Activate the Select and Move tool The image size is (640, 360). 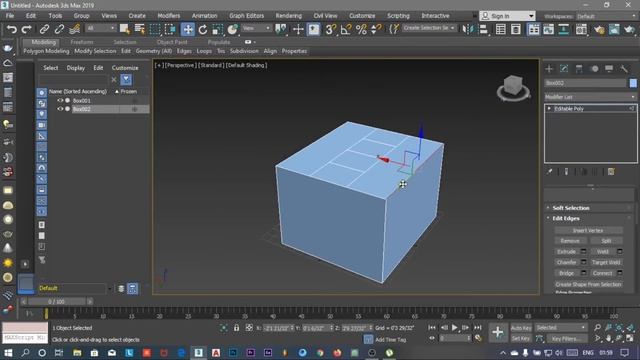click(188, 29)
